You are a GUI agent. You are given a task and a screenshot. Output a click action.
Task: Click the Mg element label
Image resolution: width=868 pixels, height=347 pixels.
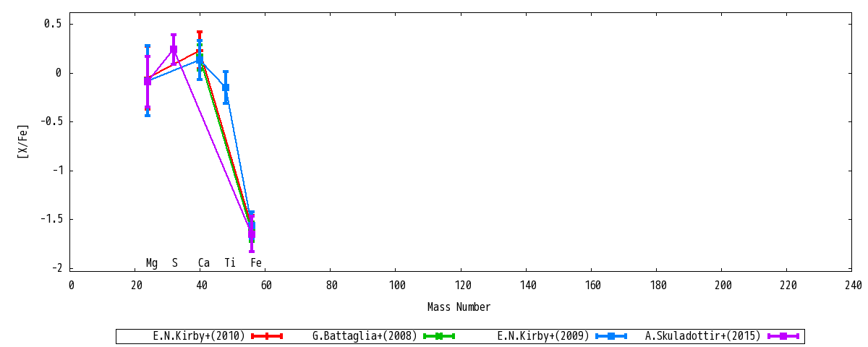pyautogui.click(x=152, y=263)
